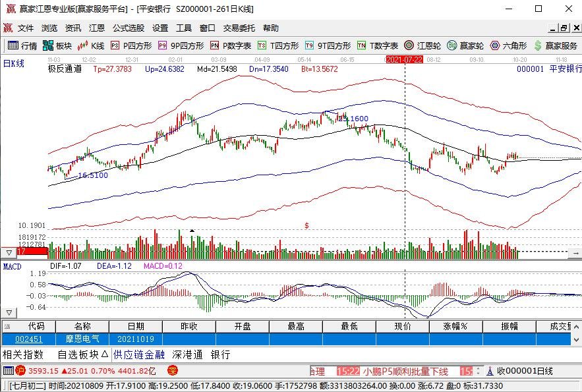Click the app logo in menu bar

click(8, 28)
